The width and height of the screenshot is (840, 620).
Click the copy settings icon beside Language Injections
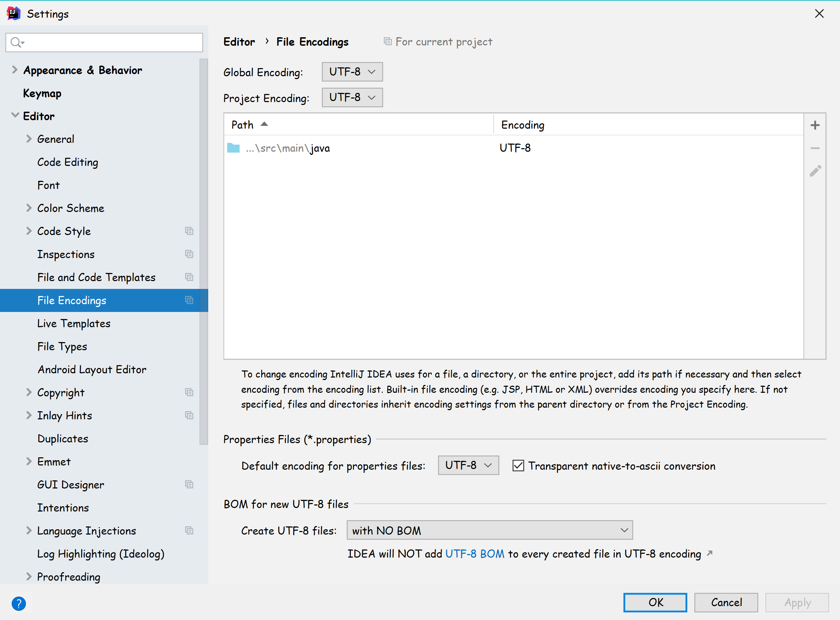189,530
